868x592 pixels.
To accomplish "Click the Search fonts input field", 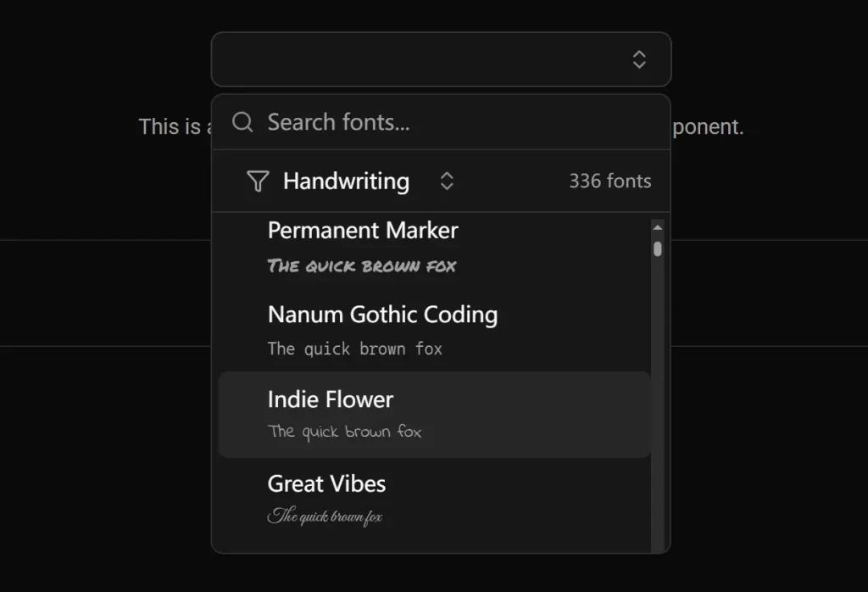I will 381,122.
